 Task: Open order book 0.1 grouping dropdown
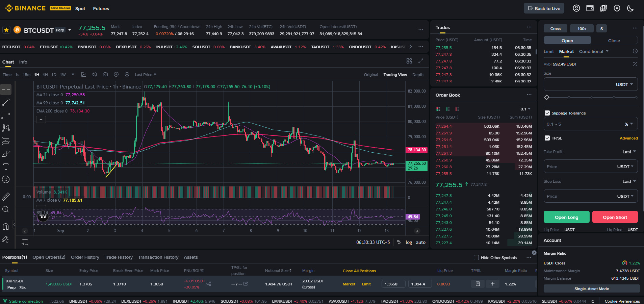coord(525,109)
